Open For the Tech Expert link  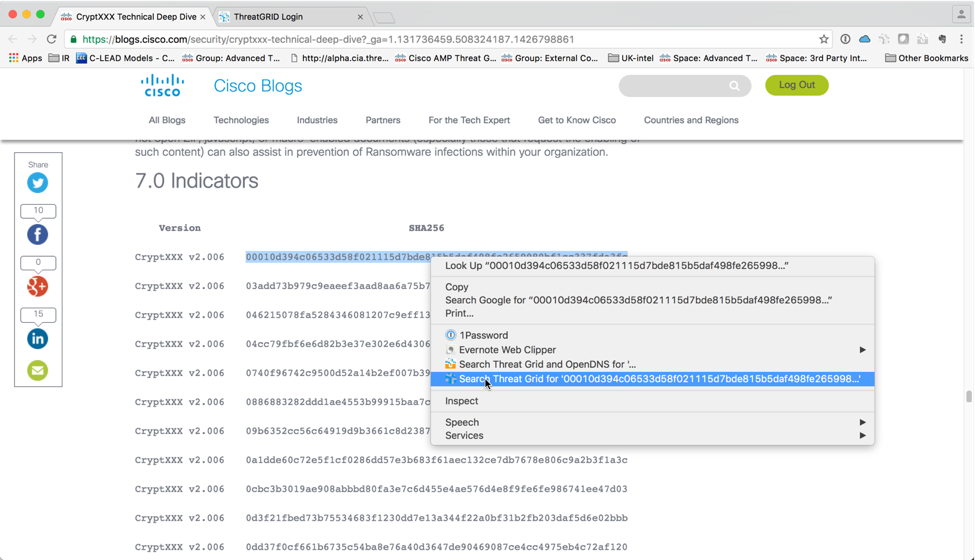click(469, 120)
